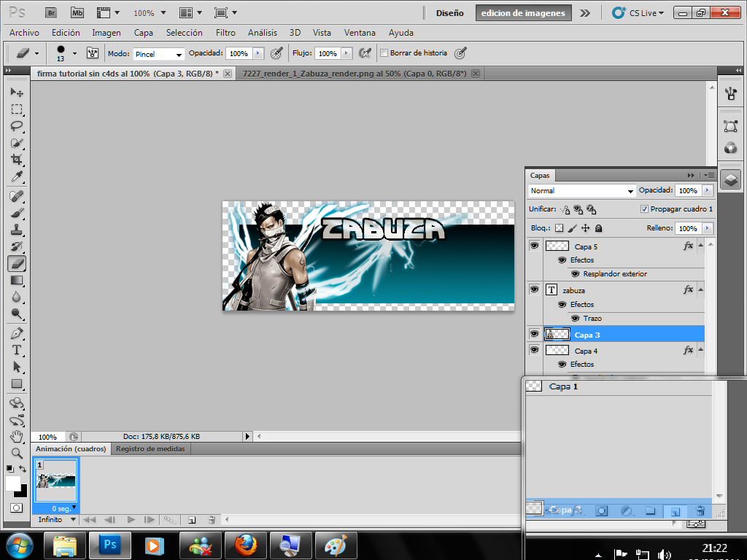Select edicion de imagenes workspace
Viewport: 747px width, 560px height.
pos(523,13)
